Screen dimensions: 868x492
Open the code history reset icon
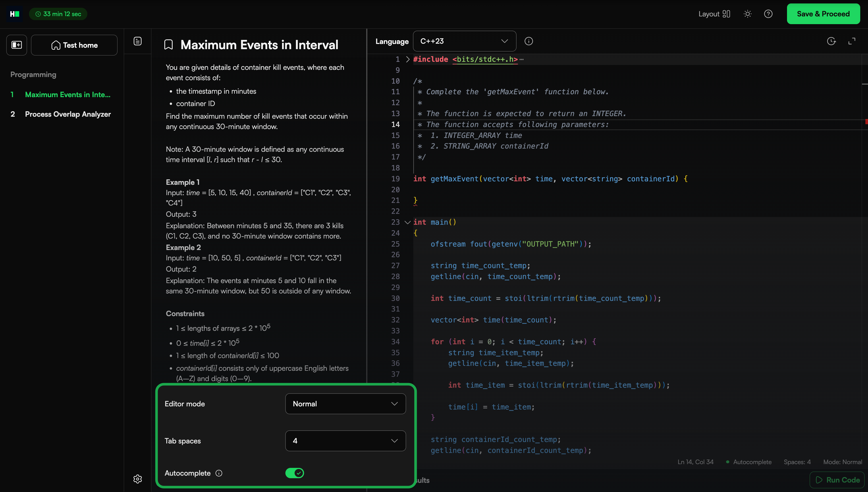(831, 41)
